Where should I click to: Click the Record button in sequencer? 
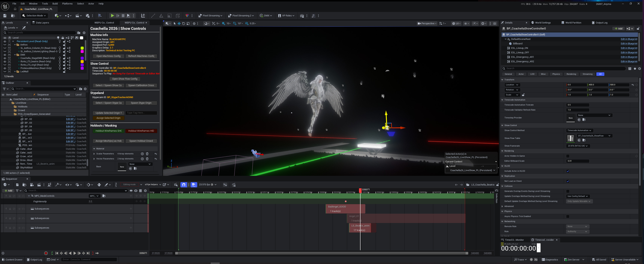pos(46,253)
